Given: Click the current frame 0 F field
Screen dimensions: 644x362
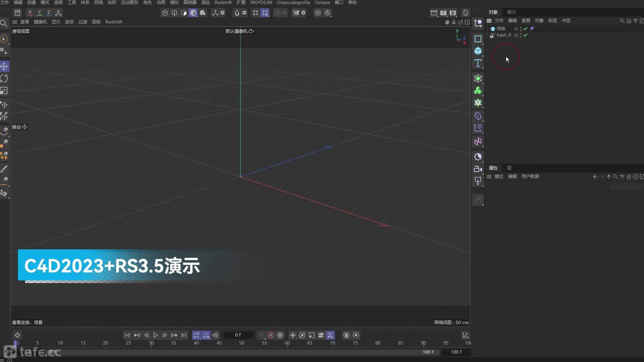Looking at the screenshot, I should click(x=238, y=335).
